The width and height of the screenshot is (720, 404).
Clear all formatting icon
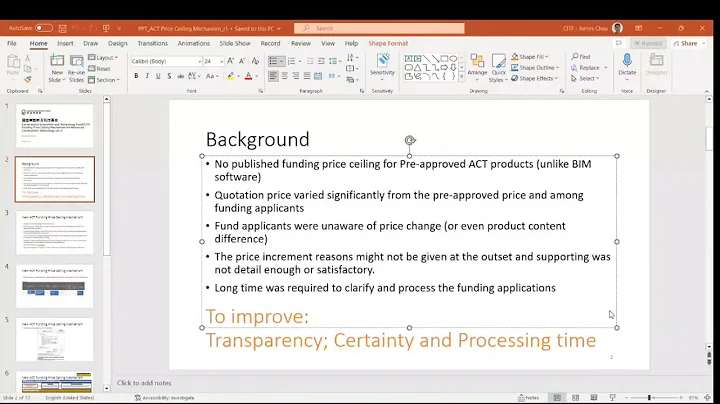[255, 61]
